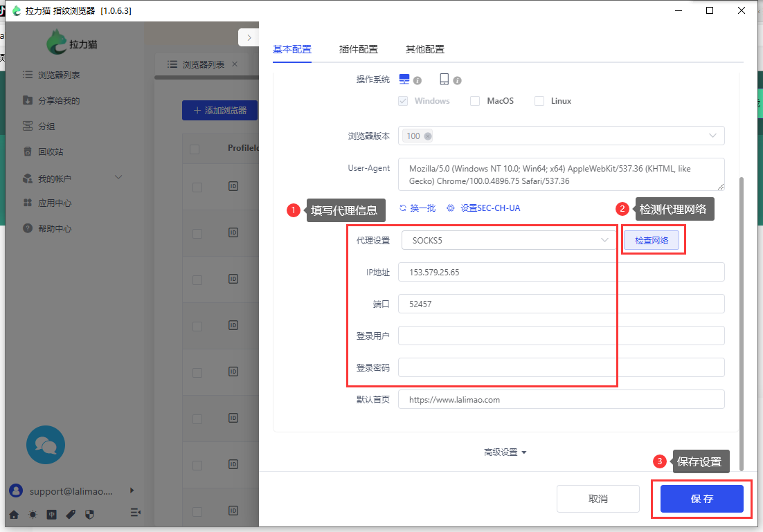Remove the 100 browser version tag
763x532 pixels.
[x=428, y=136]
